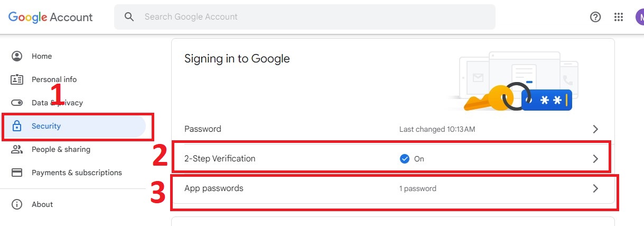The image size is (644, 226).
Task: Click the Signing in to Google heading
Action: click(237, 59)
